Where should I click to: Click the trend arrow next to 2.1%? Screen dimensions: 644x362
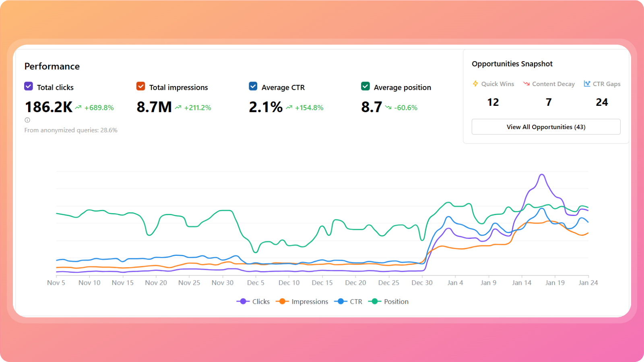pos(289,107)
